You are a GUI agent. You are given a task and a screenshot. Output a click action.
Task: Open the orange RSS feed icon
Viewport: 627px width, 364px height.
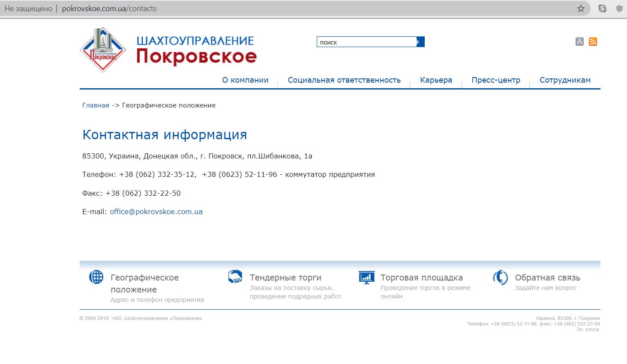[x=593, y=42]
